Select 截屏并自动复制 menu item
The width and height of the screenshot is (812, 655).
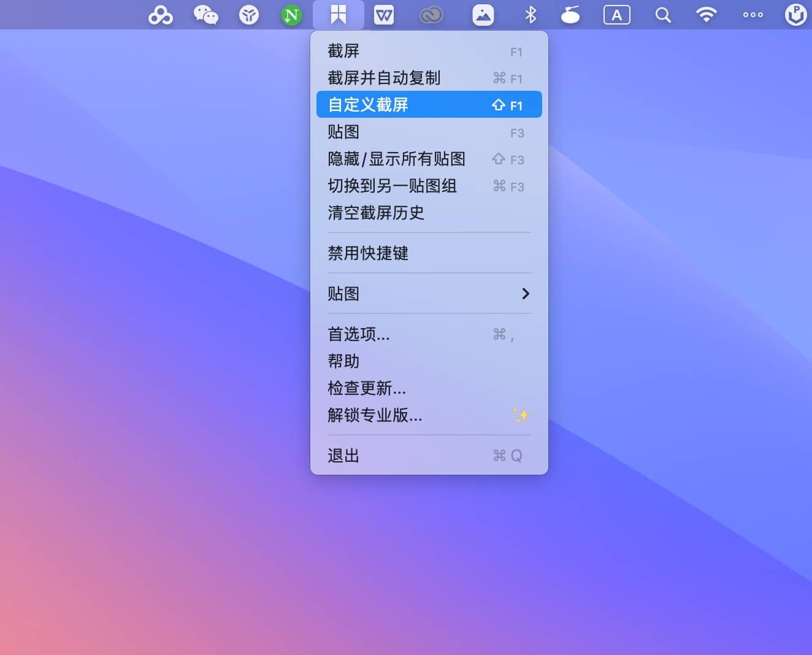pos(384,79)
